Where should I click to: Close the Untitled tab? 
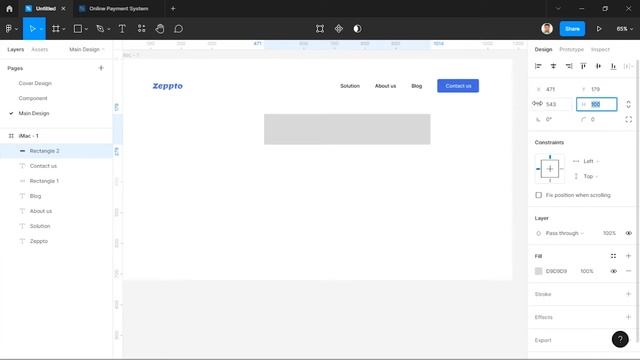click(x=63, y=9)
